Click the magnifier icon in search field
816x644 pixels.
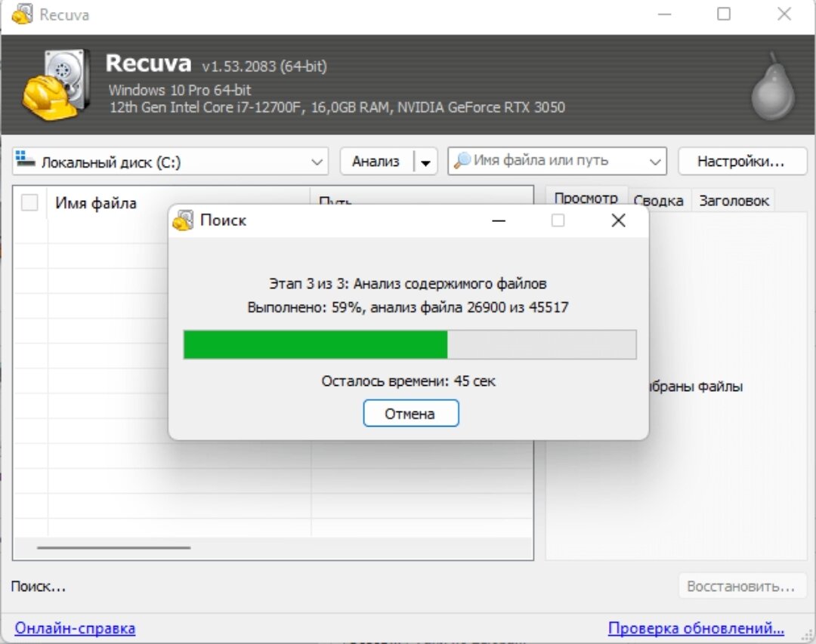point(462,160)
